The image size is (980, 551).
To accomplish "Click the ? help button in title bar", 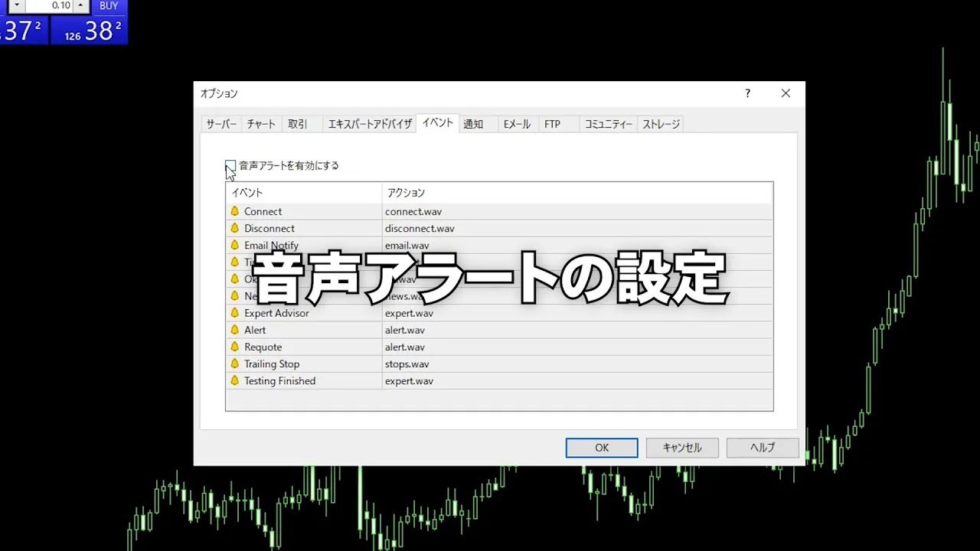I will (748, 93).
